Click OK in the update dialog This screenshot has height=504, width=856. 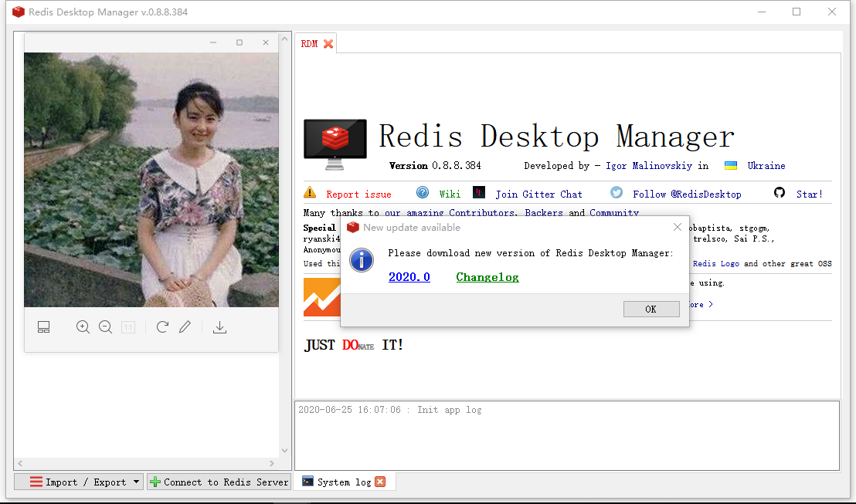(651, 309)
